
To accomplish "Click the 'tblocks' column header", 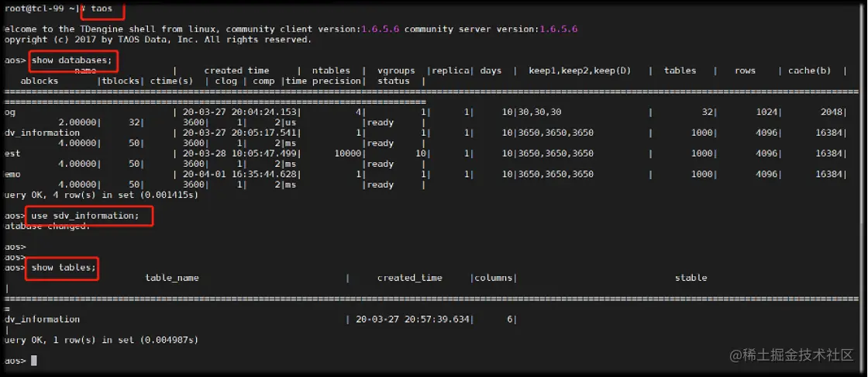I will click(120, 81).
